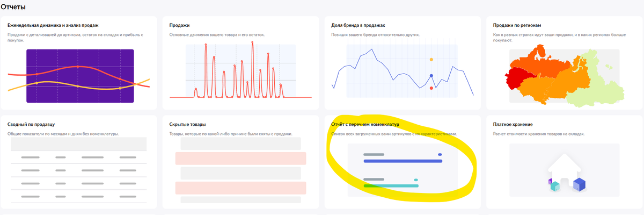Open the pink striped Скрытые товары thumbnail
The width and height of the screenshot is (644, 215).
tap(240, 170)
